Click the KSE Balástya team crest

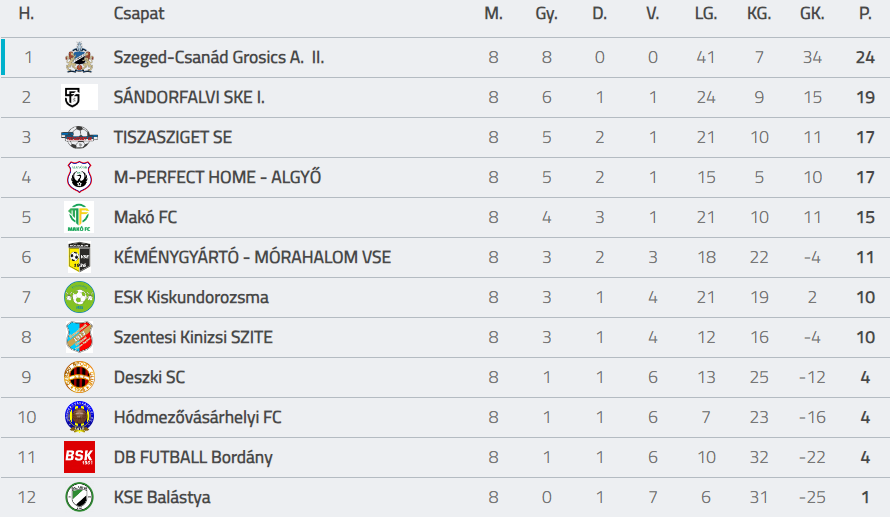(x=79, y=497)
